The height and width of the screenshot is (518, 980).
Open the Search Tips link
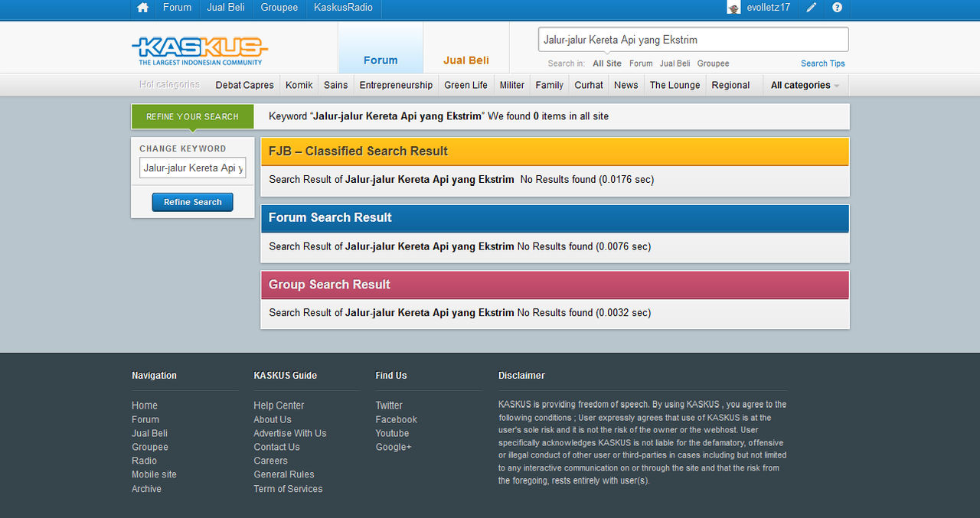[x=823, y=64]
